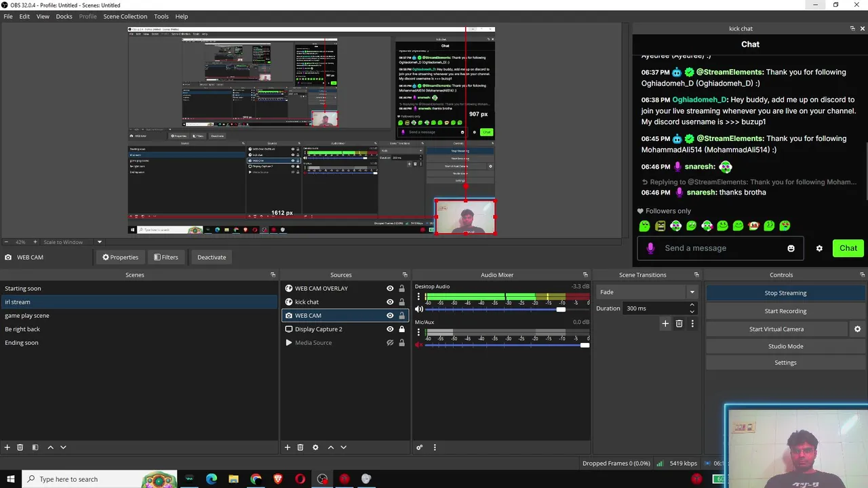Open Brave browser from the taskbar
The width and height of the screenshot is (868, 488).
[278, 479]
